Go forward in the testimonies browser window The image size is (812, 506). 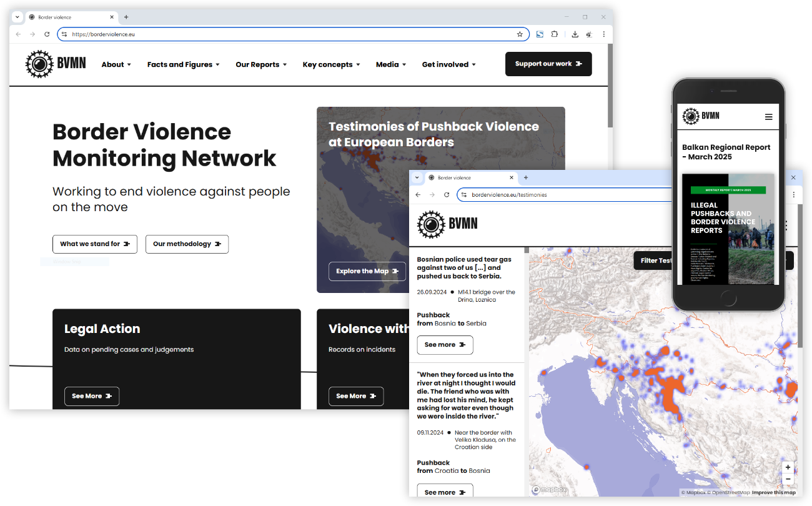432,195
